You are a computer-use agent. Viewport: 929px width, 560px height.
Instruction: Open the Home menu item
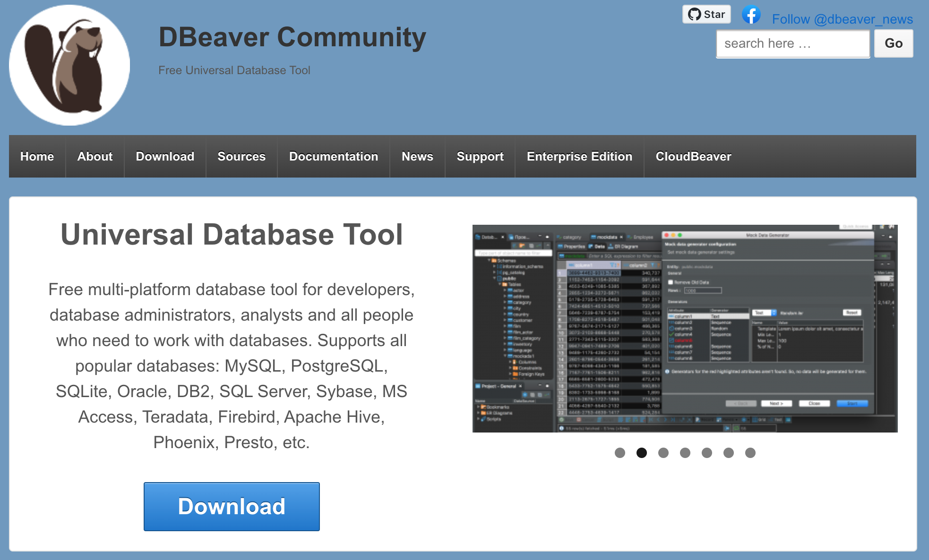(37, 156)
